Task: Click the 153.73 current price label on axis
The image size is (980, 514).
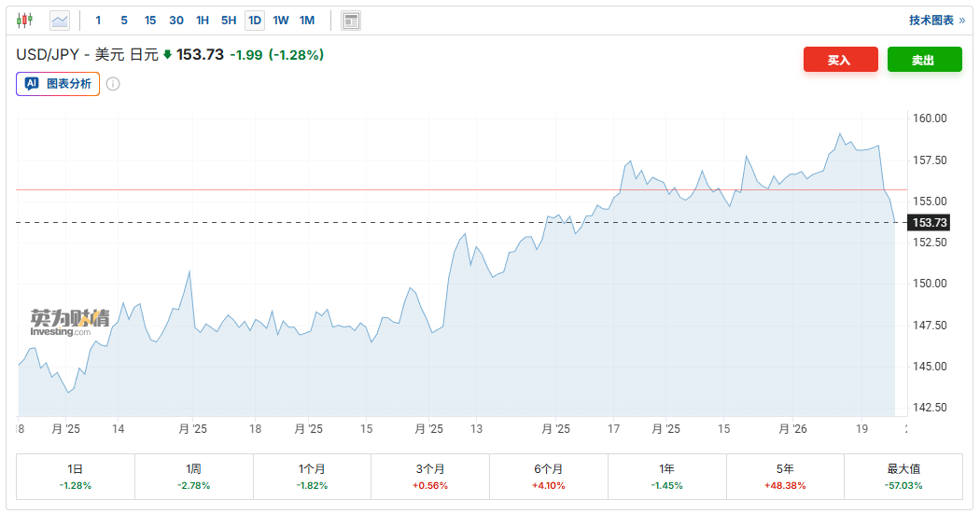Action: (931, 222)
